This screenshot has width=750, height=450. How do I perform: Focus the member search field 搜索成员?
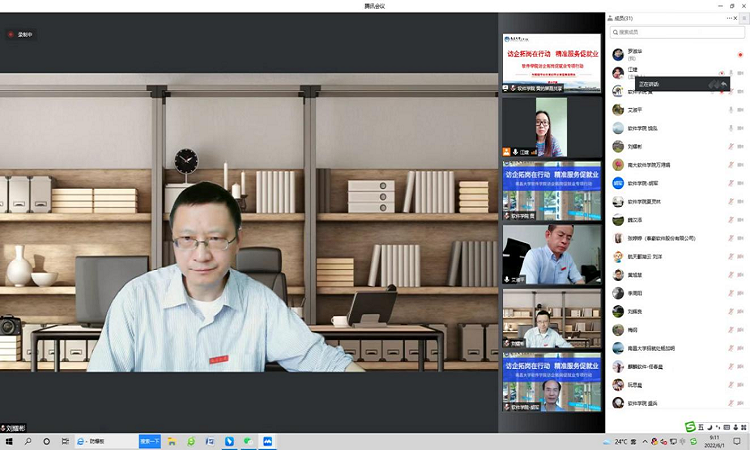click(677, 32)
